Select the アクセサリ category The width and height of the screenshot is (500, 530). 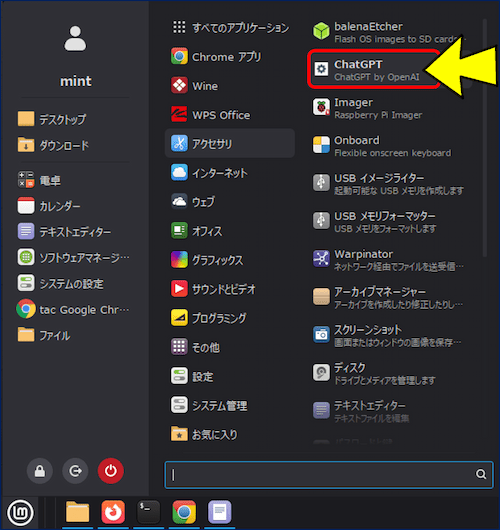(230, 143)
